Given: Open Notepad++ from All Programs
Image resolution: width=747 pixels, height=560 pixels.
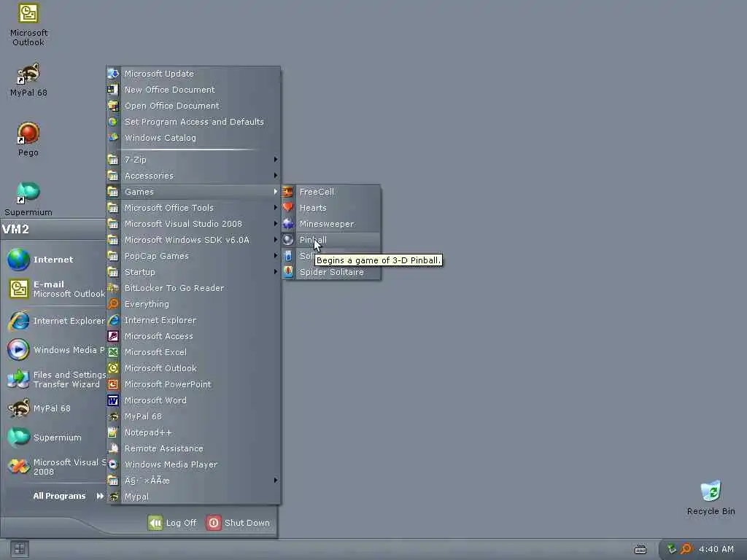Looking at the screenshot, I should click(193, 432).
